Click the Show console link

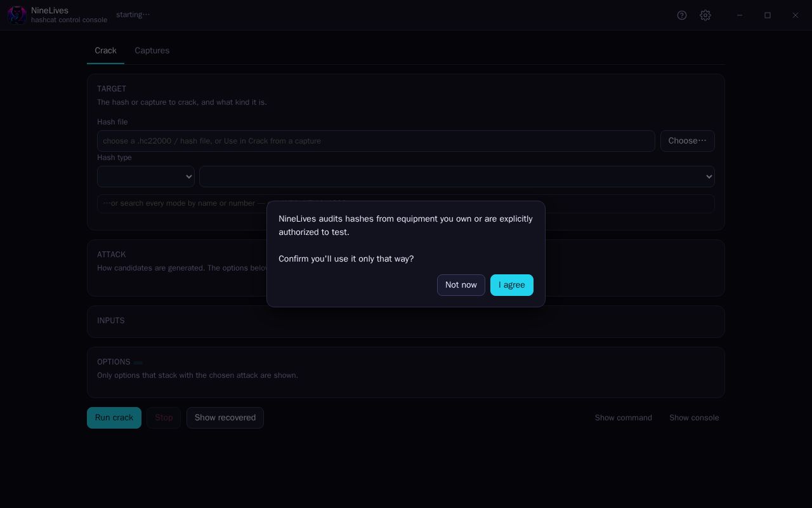click(x=694, y=418)
